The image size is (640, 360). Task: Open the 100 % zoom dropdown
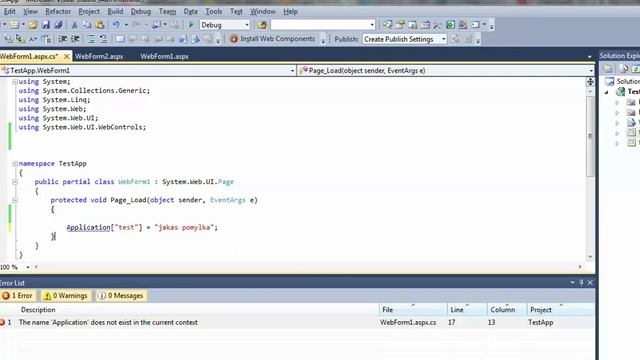pyautogui.click(x=28, y=267)
